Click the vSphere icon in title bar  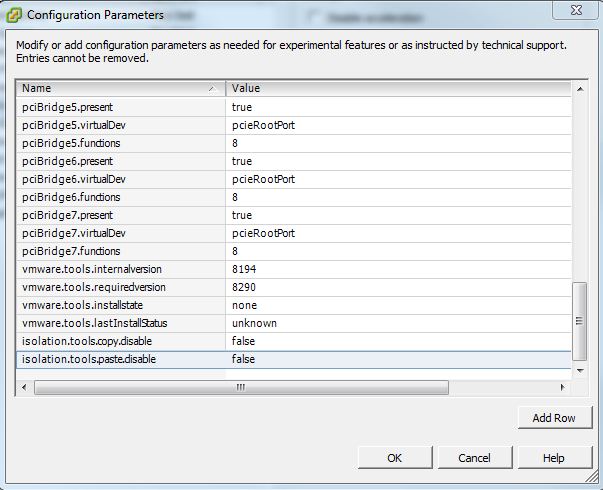14,15
